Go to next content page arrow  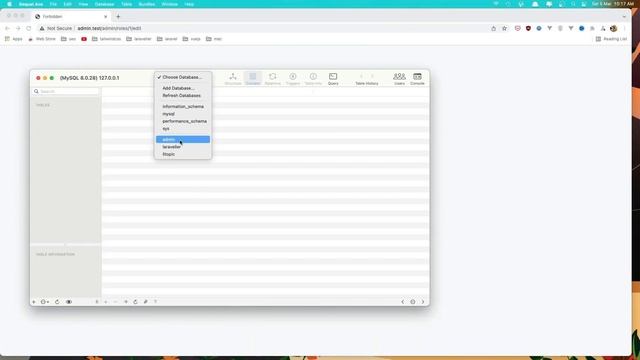[x=423, y=302]
